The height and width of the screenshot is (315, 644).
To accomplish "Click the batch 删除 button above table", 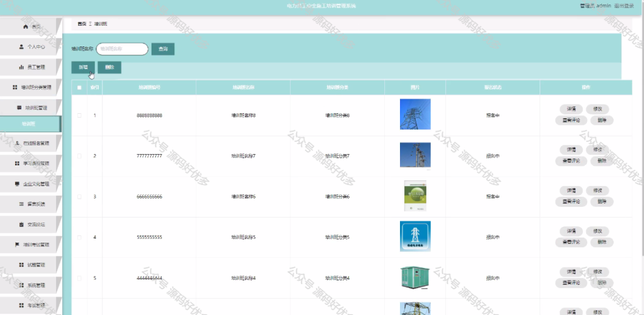I will (x=109, y=67).
